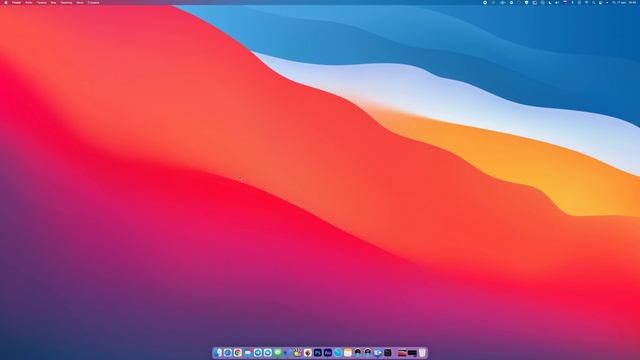Click the shield icon in menu bar
The height and width of the screenshot is (360, 640).
pos(527,2)
